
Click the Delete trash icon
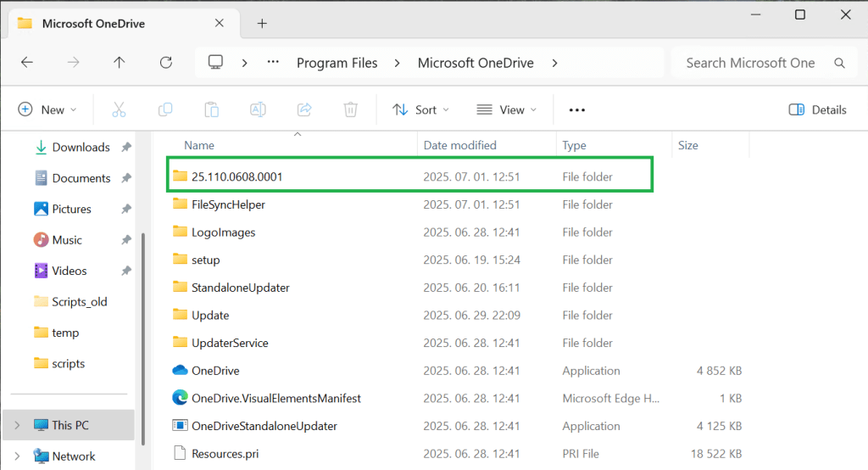click(x=350, y=109)
